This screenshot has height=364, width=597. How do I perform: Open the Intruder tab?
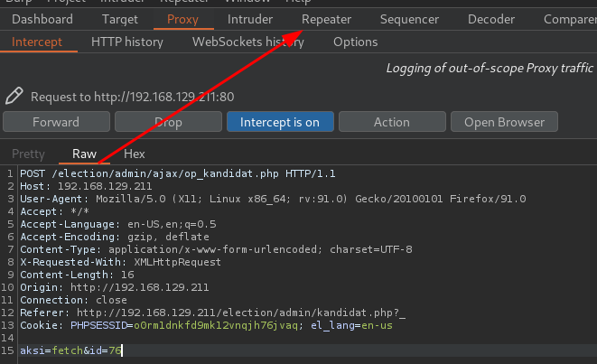point(250,19)
